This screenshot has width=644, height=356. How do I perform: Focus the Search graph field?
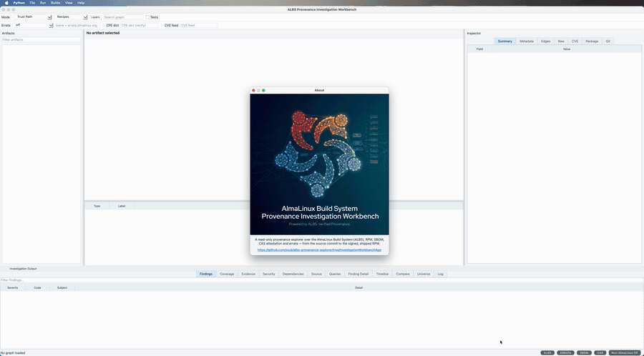coord(123,17)
